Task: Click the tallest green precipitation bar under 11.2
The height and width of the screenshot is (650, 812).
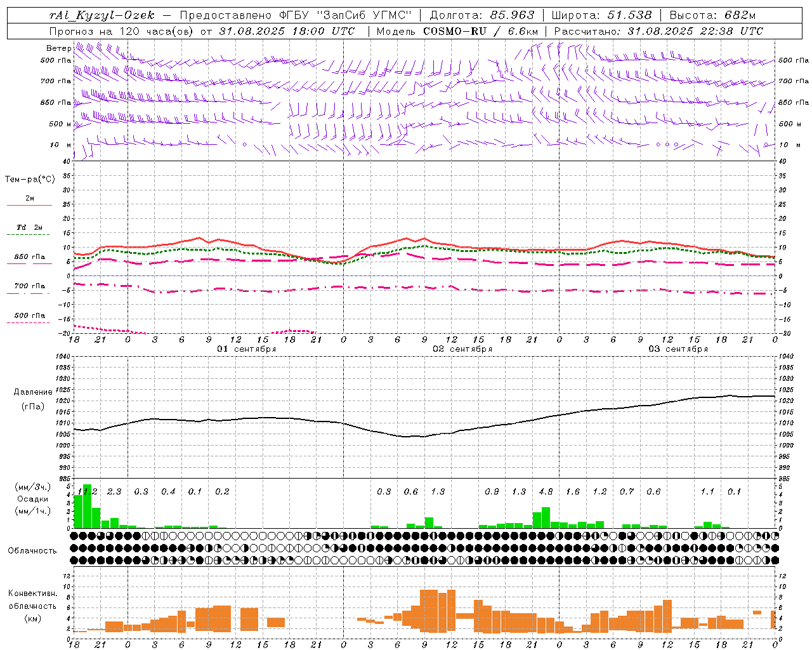Action: click(88, 506)
